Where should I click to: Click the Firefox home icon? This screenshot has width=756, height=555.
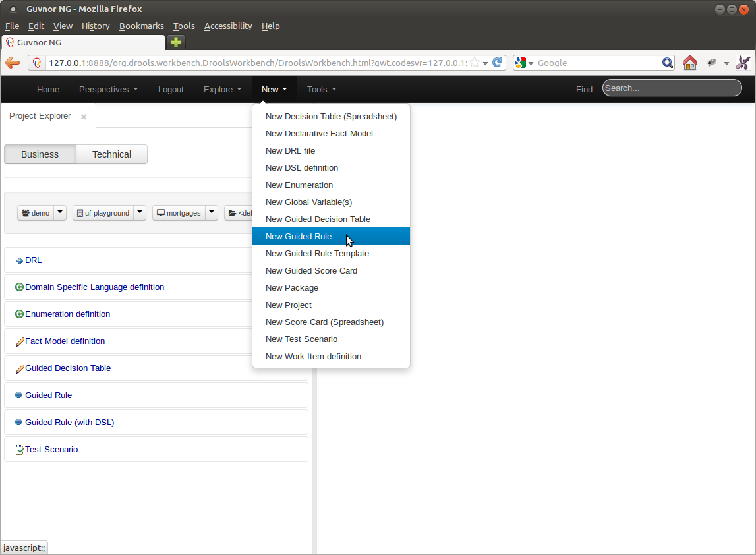point(689,63)
